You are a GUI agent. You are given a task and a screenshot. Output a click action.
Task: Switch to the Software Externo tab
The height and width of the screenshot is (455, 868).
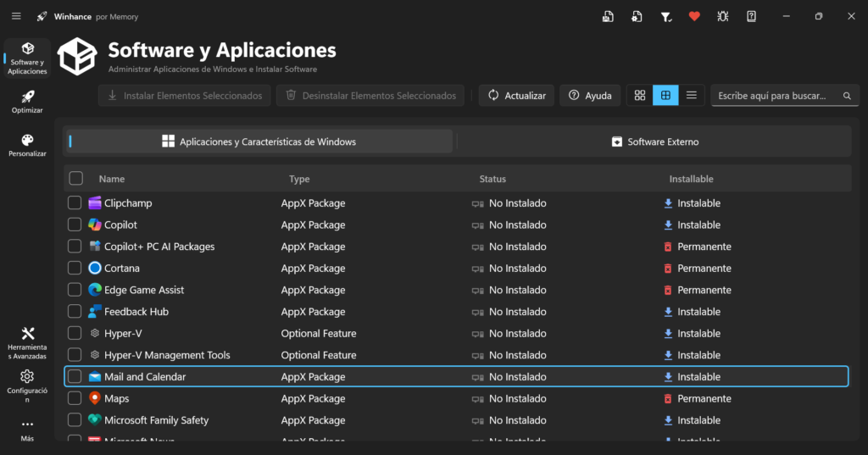pos(655,141)
